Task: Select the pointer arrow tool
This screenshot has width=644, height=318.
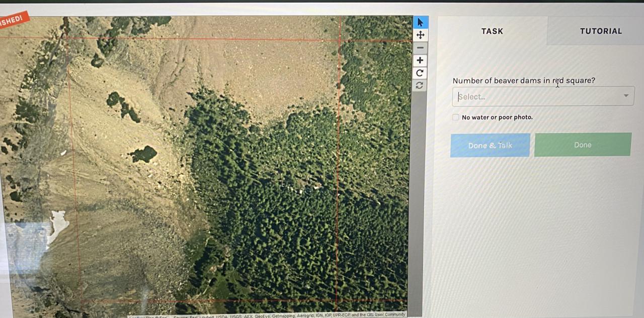Action: [x=420, y=22]
